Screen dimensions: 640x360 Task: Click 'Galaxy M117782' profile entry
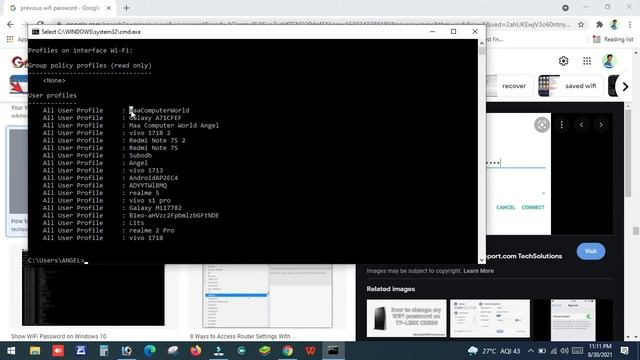click(x=156, y=208)
